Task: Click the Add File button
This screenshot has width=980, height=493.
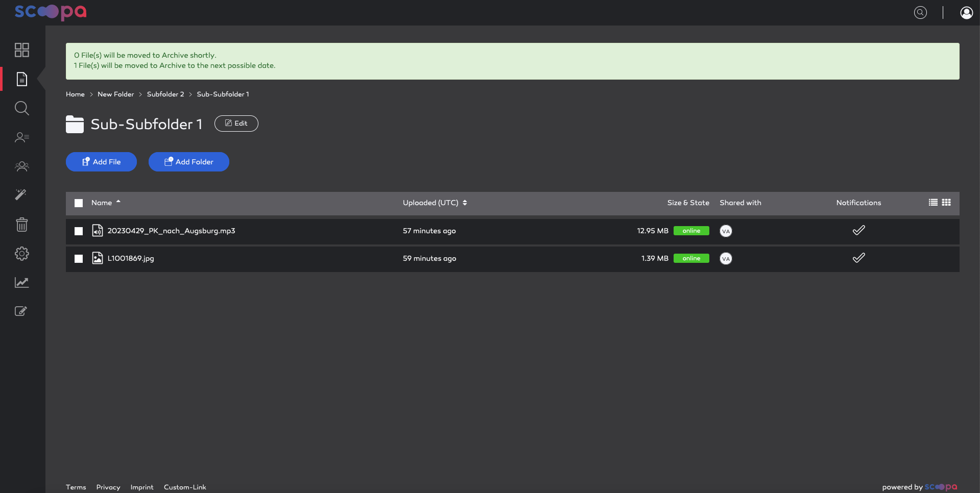Action: [x=101, y=162]
